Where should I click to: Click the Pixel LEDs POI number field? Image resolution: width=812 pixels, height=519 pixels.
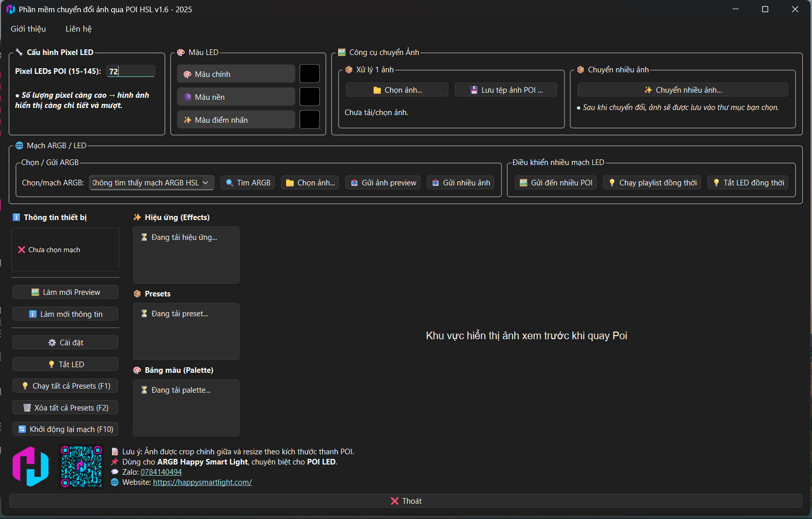point(131,71)
